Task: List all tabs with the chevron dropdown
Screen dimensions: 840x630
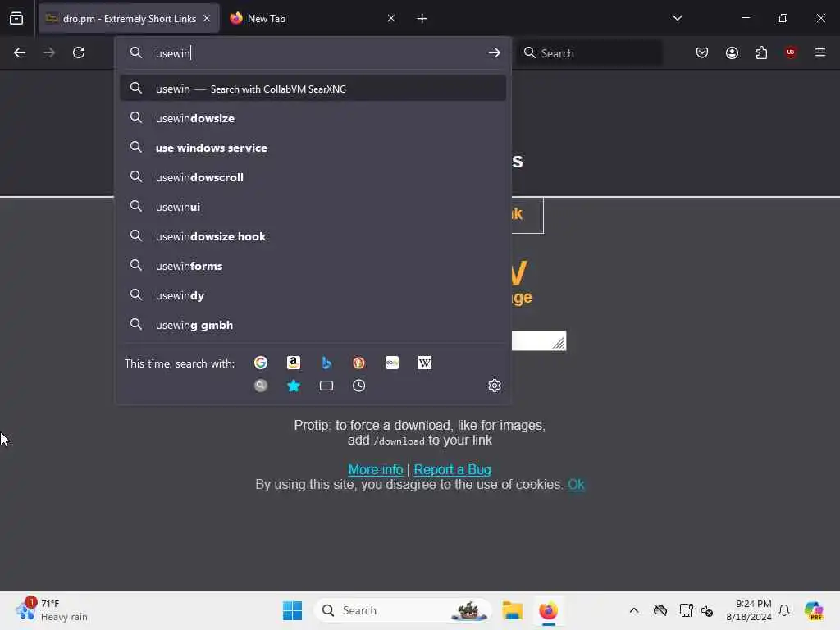Action: (x=677, y=18)
